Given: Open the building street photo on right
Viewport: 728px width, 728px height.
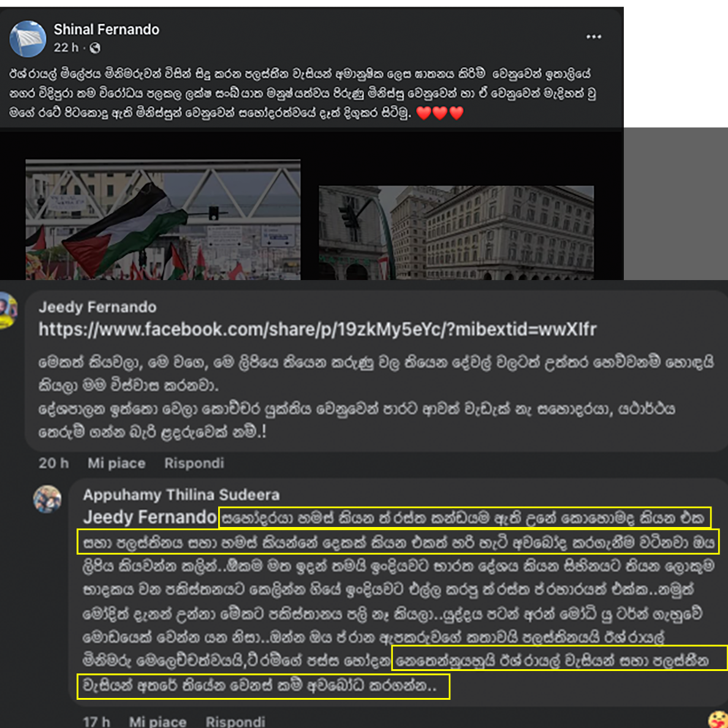Looking at the screenshot, I should click(x=456, y=233).
